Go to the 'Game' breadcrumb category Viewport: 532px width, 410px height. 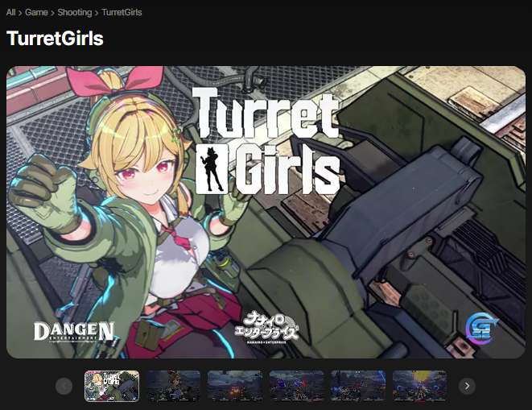click(37, 13)
